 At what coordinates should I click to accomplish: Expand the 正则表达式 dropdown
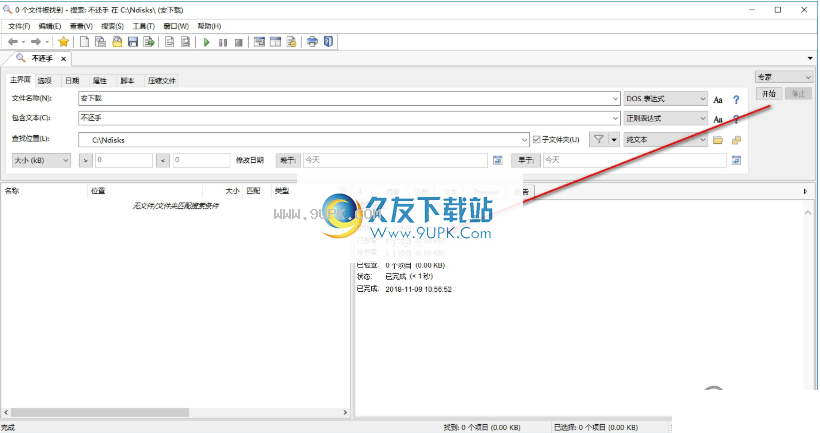tap(702, 118)
